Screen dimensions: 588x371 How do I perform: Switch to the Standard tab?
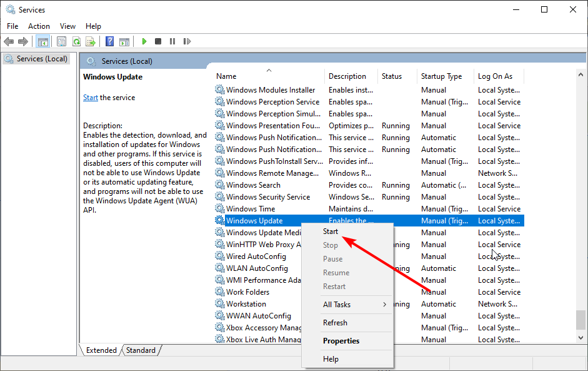141,350
